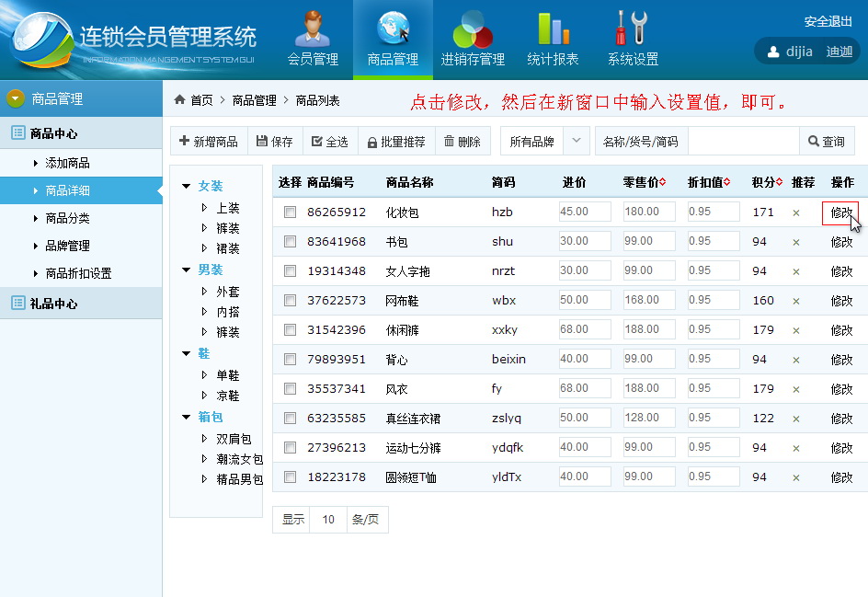Click 安全退出 to log out
This screenshot has height=597, width=868.
[828, 21]
